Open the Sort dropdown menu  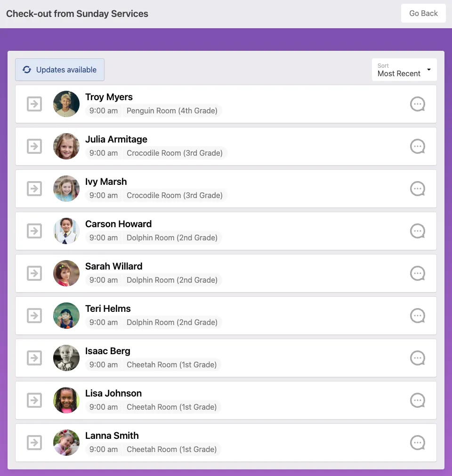coord(404,70)
